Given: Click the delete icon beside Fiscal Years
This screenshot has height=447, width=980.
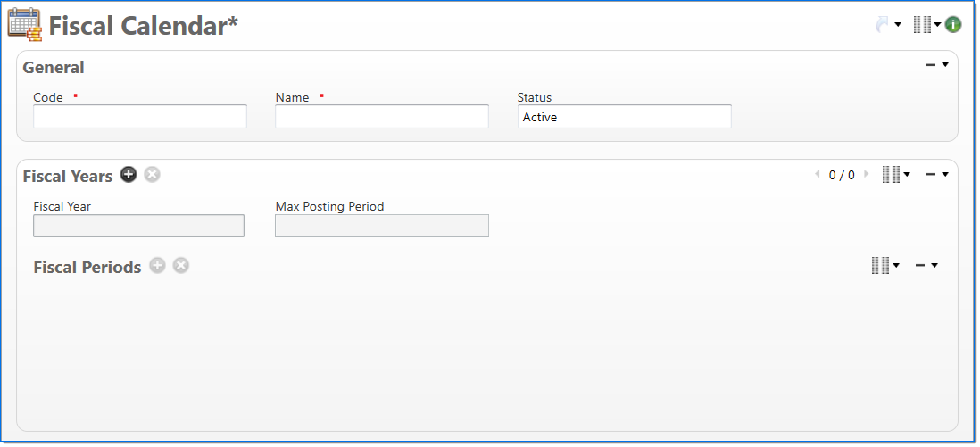Looking at the screenshot, I should [153, 175].
